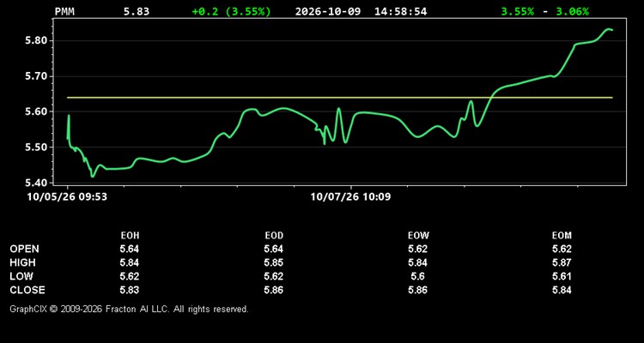The height and width of the screenshot is (343, 644).
Task: Click the EOM low value 5.61
Action: (x=562, y=276)
